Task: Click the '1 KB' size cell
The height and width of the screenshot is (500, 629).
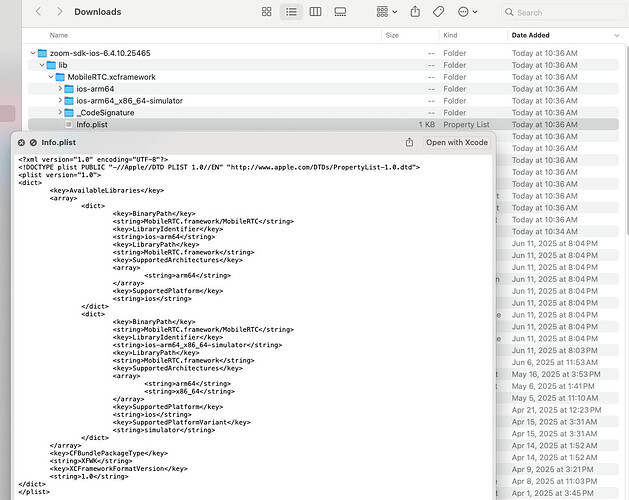Action: [x=427, y=124]
